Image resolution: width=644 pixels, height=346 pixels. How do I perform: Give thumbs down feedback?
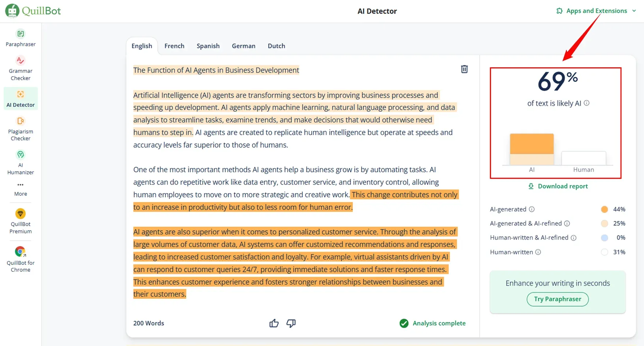tap(291, 323)
